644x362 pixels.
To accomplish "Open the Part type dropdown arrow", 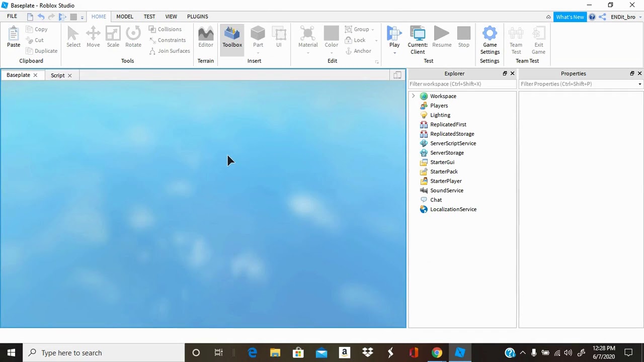I will pyautogui.click(x=258, y=52).
